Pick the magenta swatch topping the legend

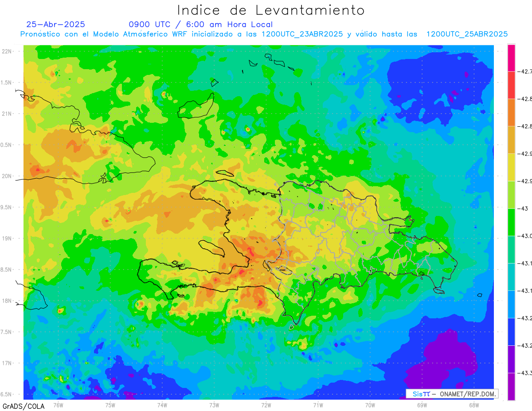click(511, 58)
